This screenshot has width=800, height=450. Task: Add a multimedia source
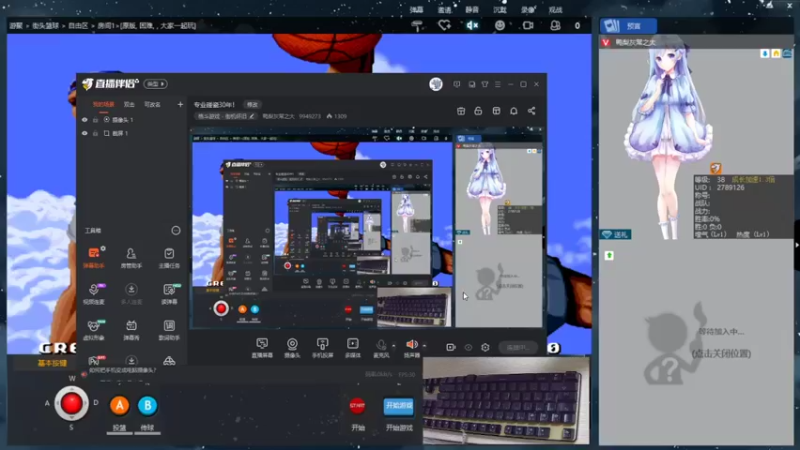point(353,347)
